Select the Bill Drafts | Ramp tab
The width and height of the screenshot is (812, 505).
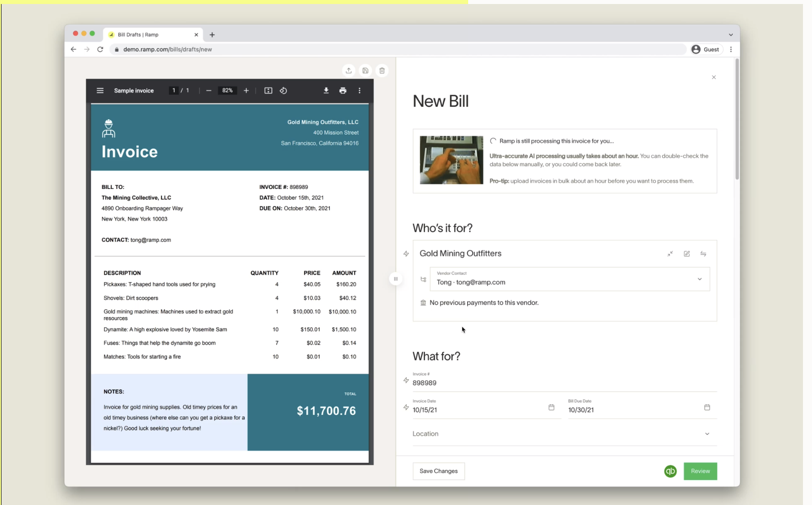pyautogui.click(x=153, y=35)
